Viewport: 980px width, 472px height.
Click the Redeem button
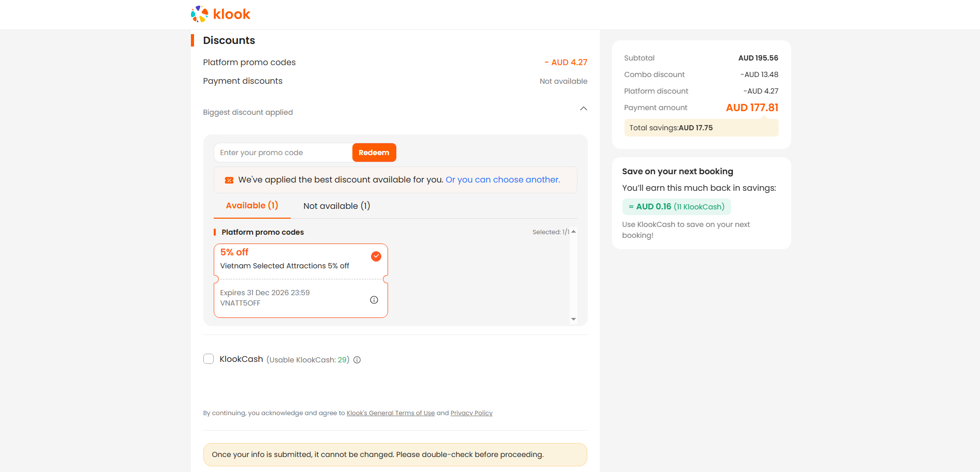[x=374, y=153]
